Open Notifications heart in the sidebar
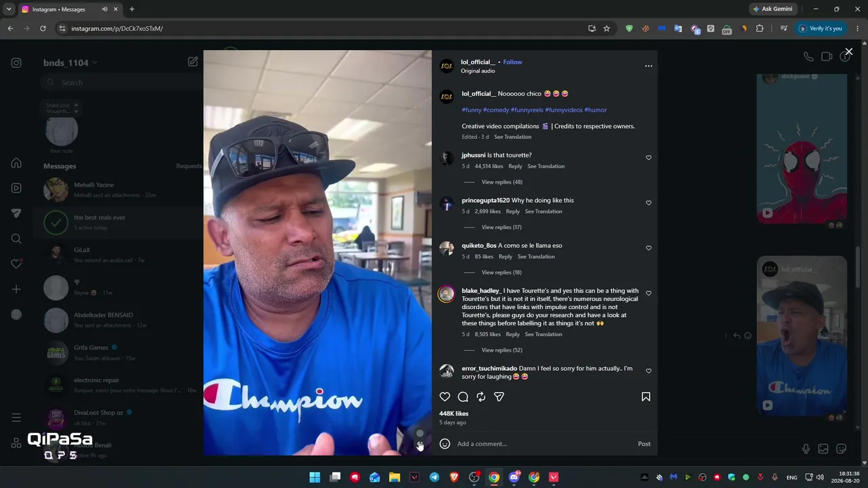Screen dimensions: 868x488 (16, 264)
